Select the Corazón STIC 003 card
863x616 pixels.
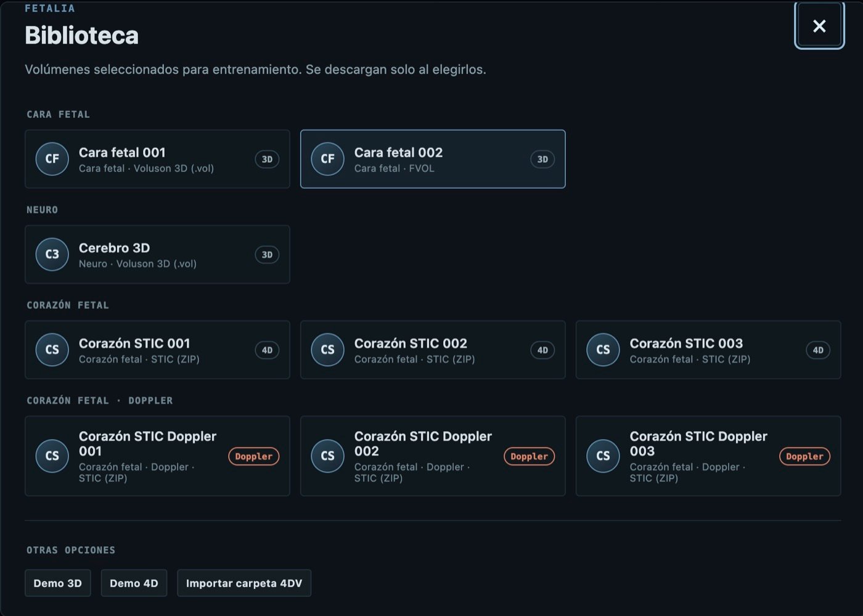click(708, 350)
